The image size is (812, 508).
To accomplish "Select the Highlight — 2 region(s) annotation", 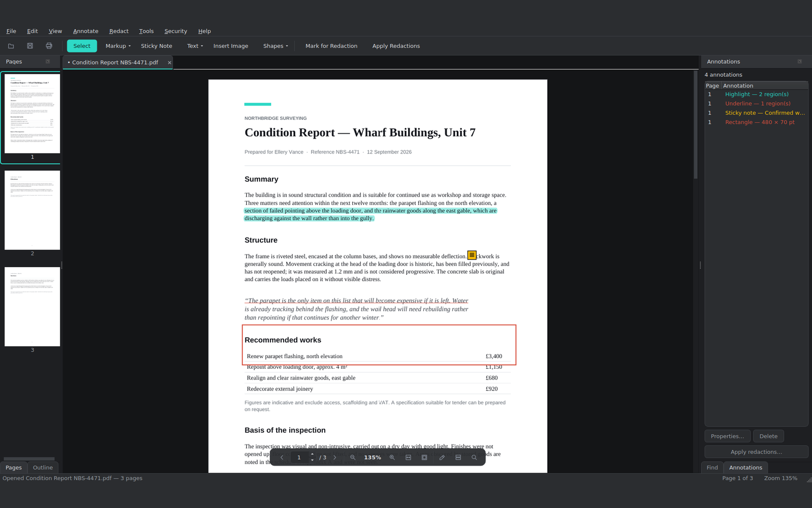I will pos(756,94).
